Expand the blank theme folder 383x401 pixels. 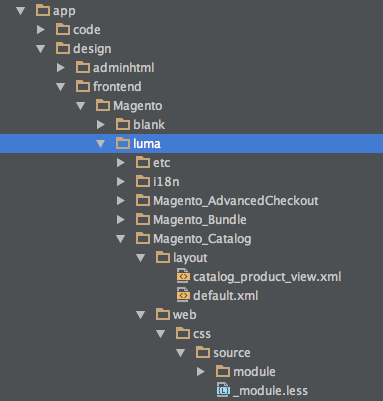(x=101, y=125)
